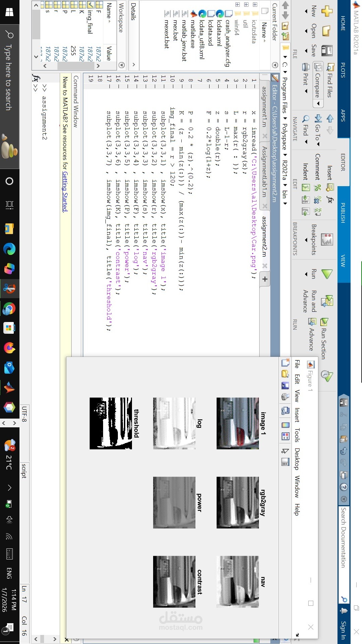Switch to the PLOTS toolstrip tab
This screenshot has width=362, height=644.
pos(343,70)
